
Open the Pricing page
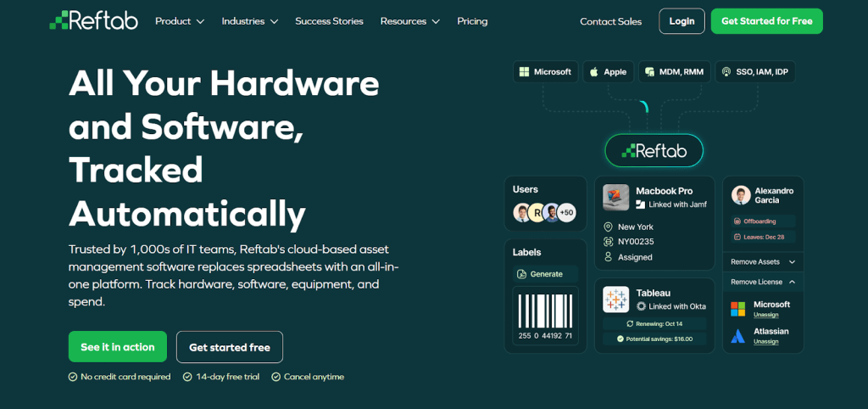[472, 21]
